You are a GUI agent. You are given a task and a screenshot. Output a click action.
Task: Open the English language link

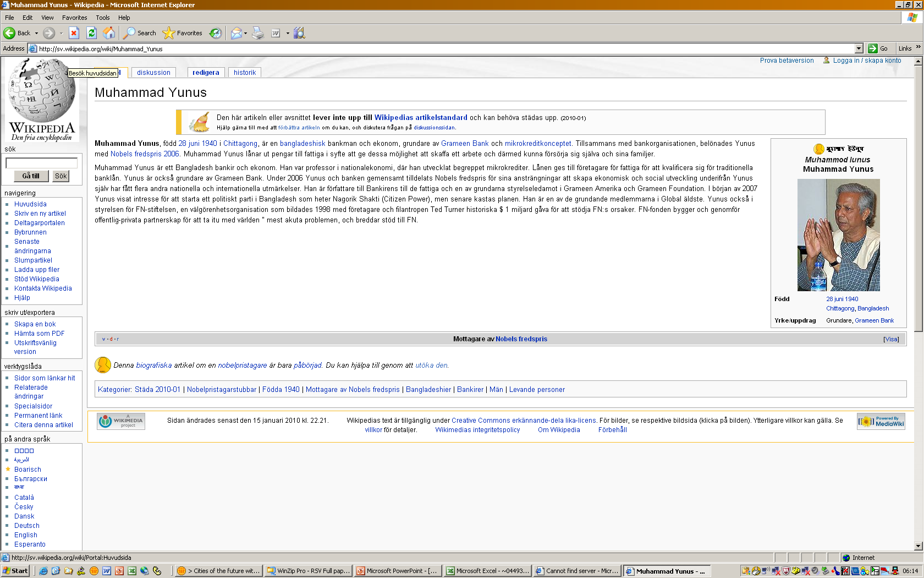[x=26, y=535]
